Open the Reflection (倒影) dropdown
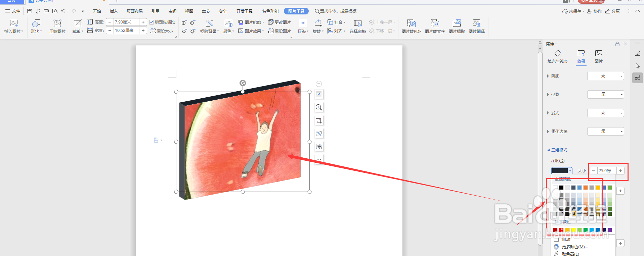644x256 pixels. 605,95
